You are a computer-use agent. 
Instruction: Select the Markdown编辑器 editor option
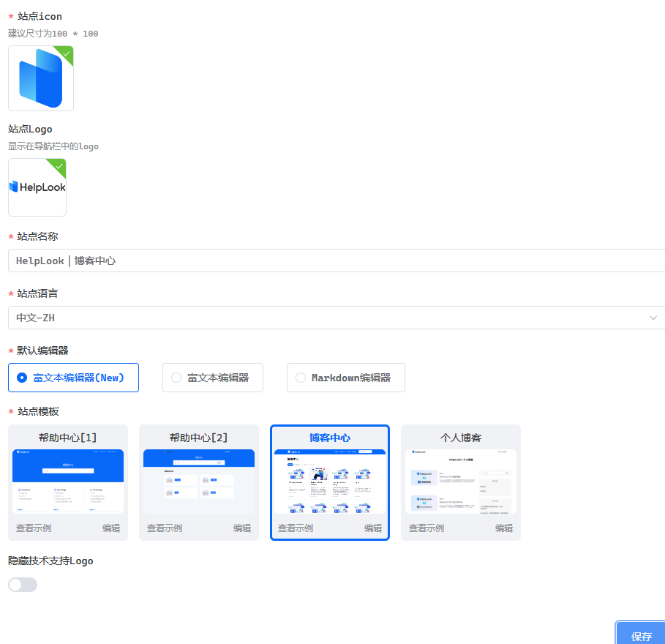tap(301, 377)
